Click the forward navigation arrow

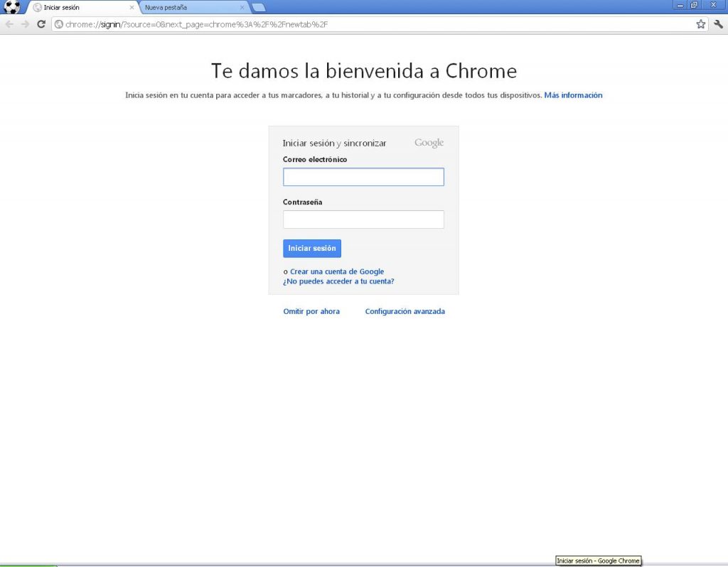pos(25,24)
